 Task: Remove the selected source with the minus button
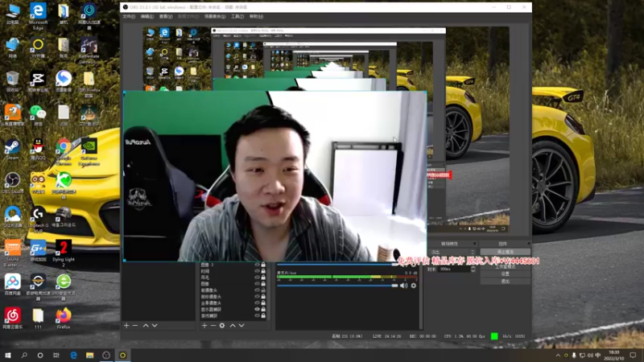pos(213,326)
